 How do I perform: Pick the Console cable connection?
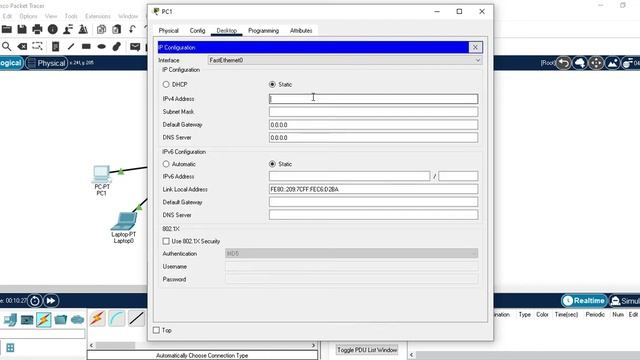coord(117,318)
